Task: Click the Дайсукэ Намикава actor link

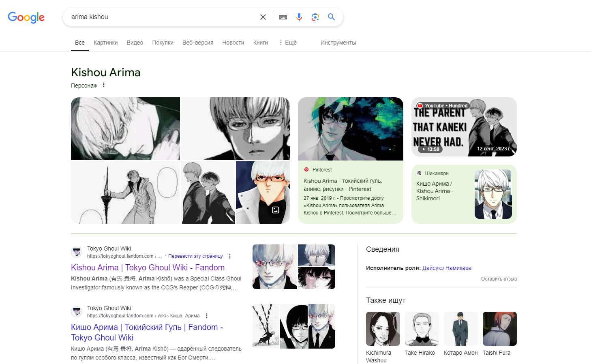Action: pyautogui.click(x=447, y=268)
